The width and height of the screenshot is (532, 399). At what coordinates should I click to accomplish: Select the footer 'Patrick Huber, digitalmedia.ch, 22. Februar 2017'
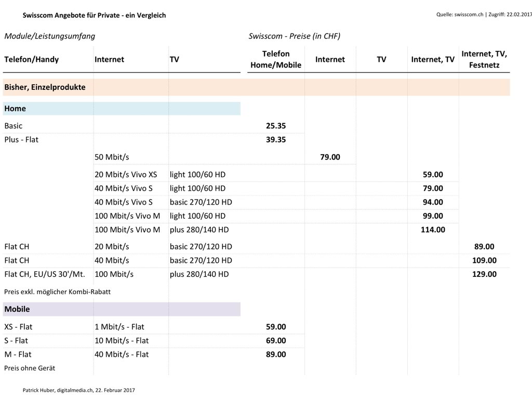[79, 390]
